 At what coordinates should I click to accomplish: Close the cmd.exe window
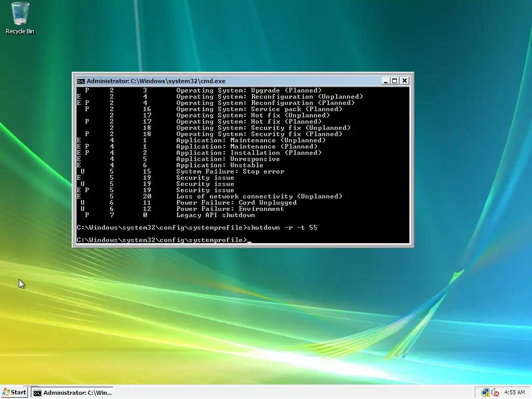pyautogui.click(x=404, y=81)
